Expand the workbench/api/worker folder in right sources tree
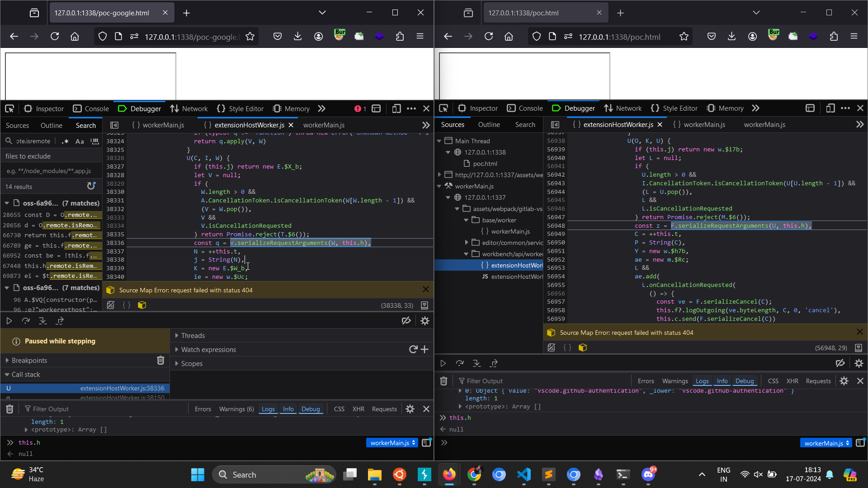The height and width of the screenshot is (488, 868). pyautogui.click(x=466, y=254)
